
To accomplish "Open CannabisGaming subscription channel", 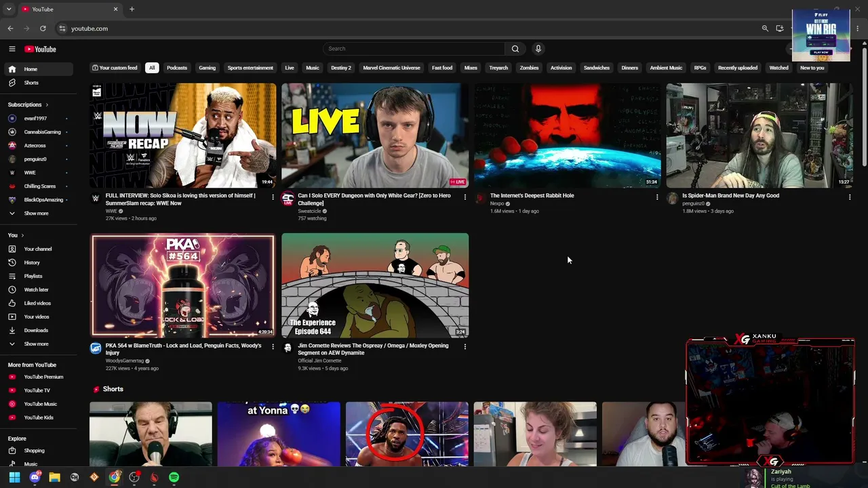I will point(39,132).
